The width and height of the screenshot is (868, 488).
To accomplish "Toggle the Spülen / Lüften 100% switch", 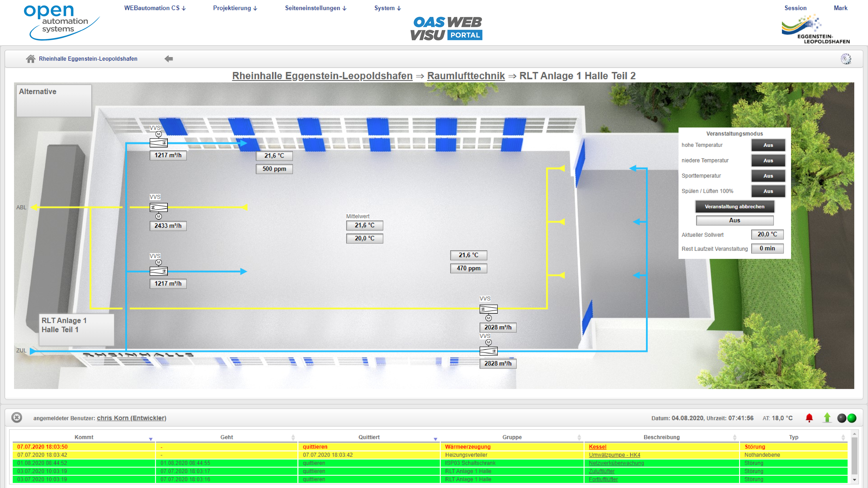I will [x=768, y=191].
